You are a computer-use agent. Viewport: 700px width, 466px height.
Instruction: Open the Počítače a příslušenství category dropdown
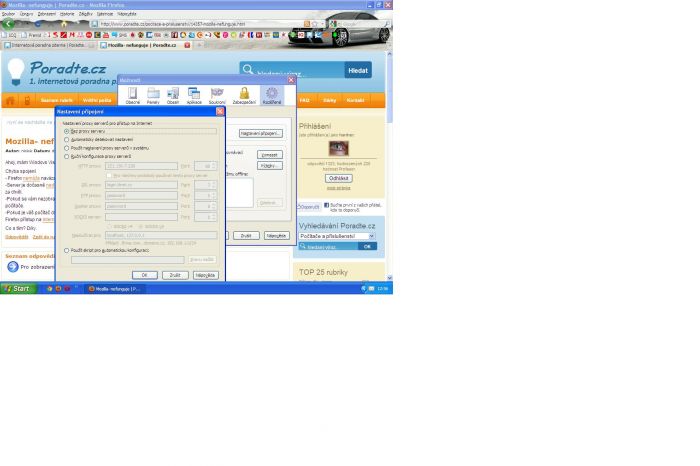pyautogui.click(x=337, y=236)
